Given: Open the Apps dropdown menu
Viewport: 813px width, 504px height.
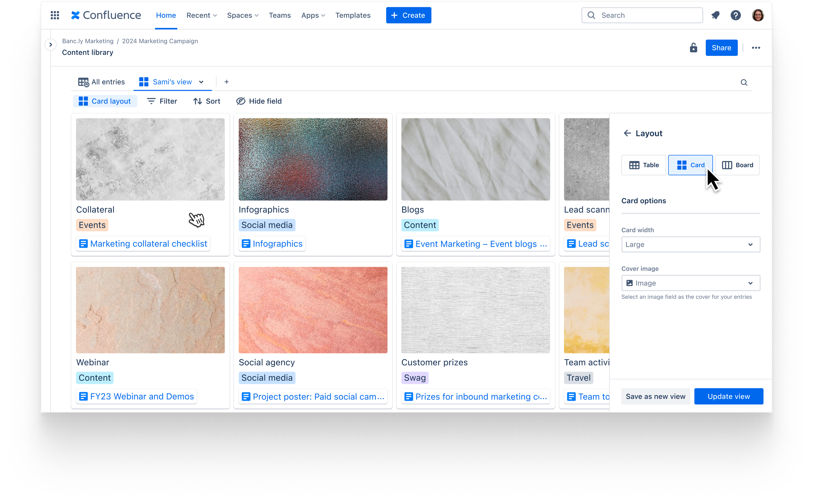Looking at the screenshot, I should [x=313, y=15].
